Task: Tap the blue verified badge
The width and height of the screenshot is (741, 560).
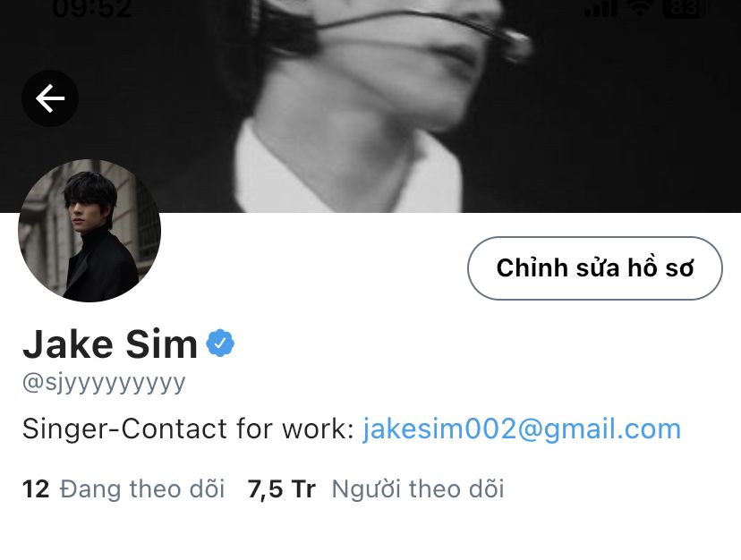Action: (x=220, y=344)
